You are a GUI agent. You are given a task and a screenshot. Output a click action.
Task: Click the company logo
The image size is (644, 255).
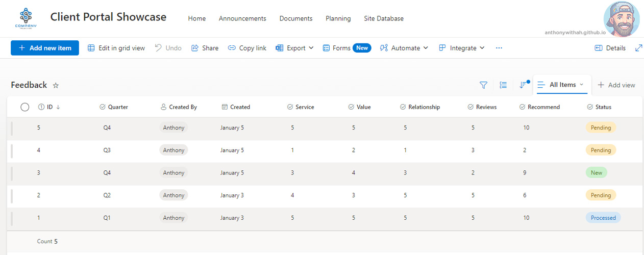point(26,19)
